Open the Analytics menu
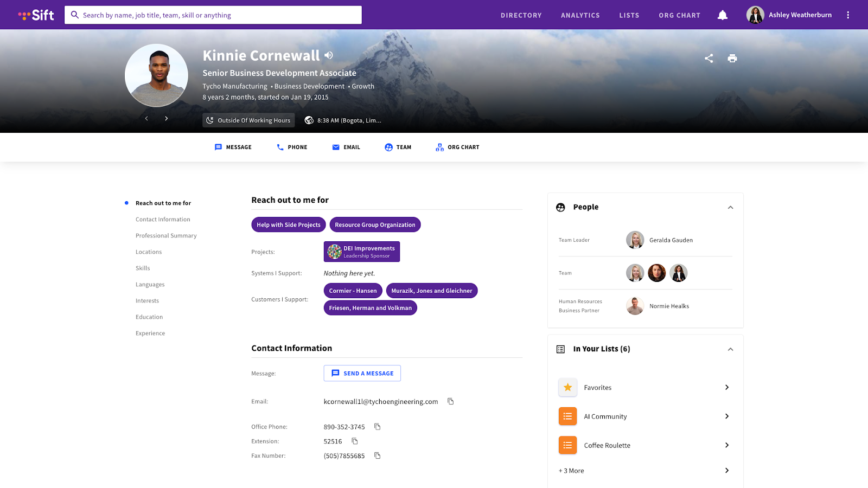 (580, 15)
